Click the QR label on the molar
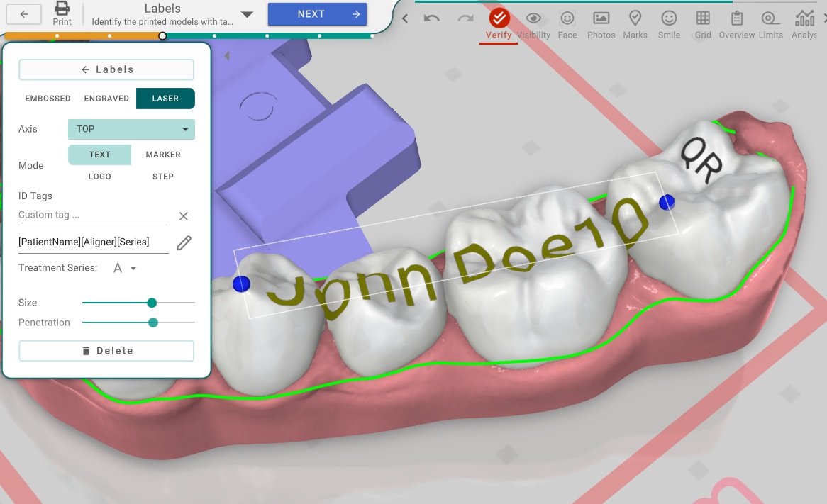This screenshot has width=827, height=504. (x=701, y=160)
